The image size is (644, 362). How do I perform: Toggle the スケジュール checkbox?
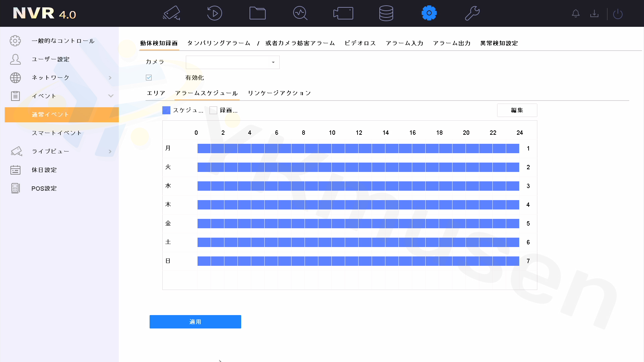point(166,110)
